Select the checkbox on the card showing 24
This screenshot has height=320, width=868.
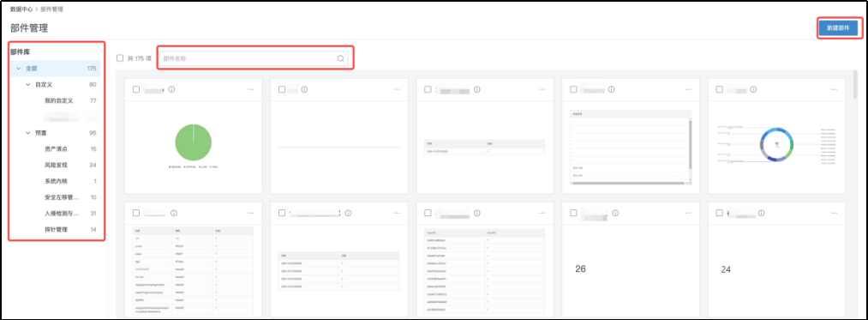(x=719, y=213)
